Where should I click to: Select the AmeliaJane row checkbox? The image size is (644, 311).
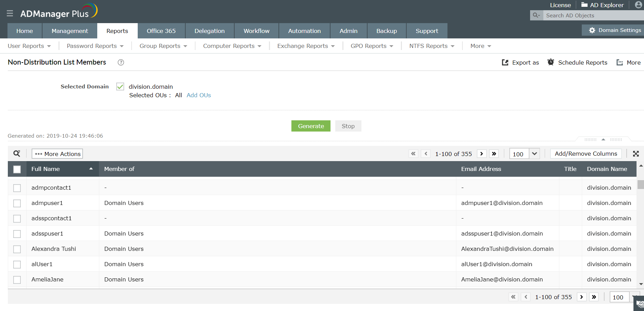[x=17, y=280]
